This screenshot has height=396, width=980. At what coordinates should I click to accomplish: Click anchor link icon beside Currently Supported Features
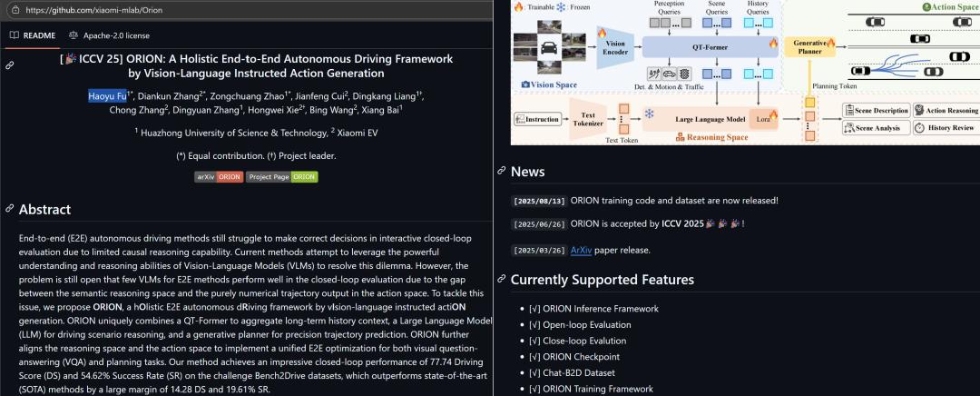(x=501, y=279)
